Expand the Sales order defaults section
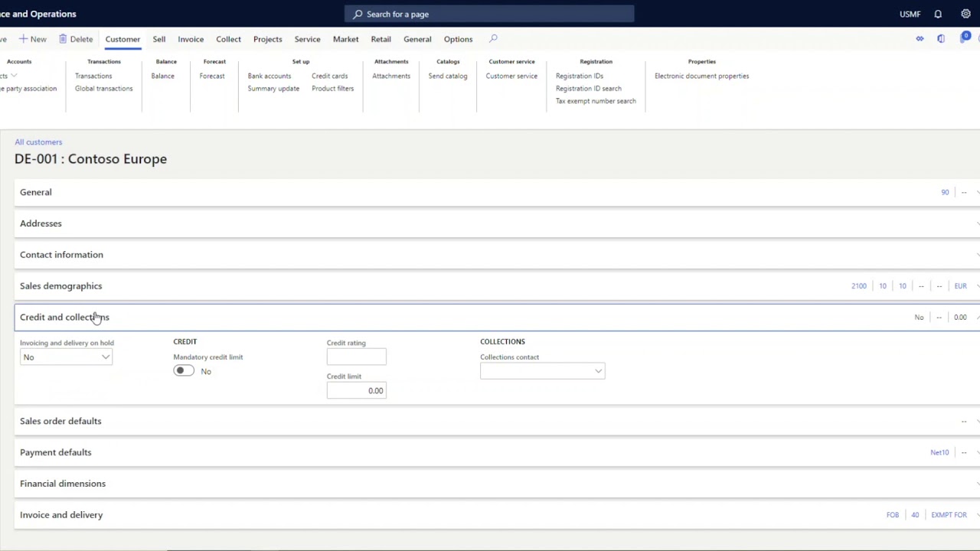The height and width of the screenshot is (551, 980). [x=497, y=421]
